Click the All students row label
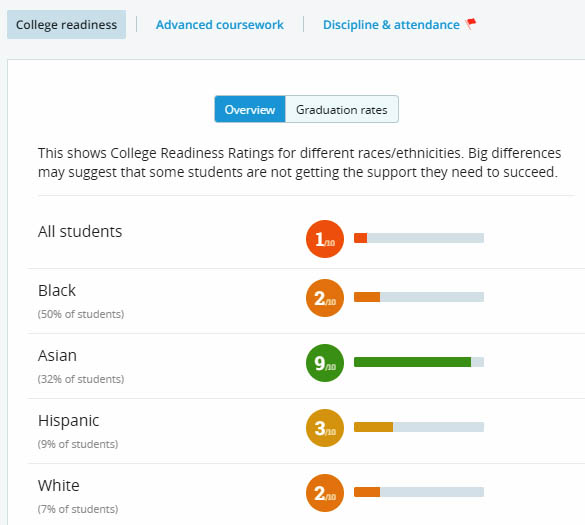Viewport: 585px width, 525px height. click(80, 231)
